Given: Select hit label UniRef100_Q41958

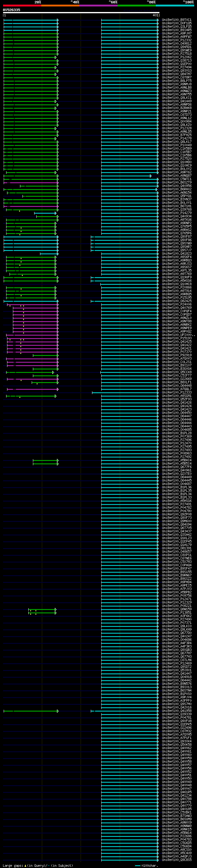Looking at the screenshot, I should (x=177, y=711).
